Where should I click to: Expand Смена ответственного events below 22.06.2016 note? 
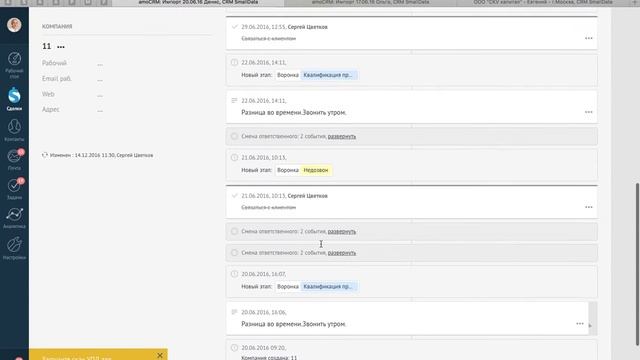click(342, 136)
